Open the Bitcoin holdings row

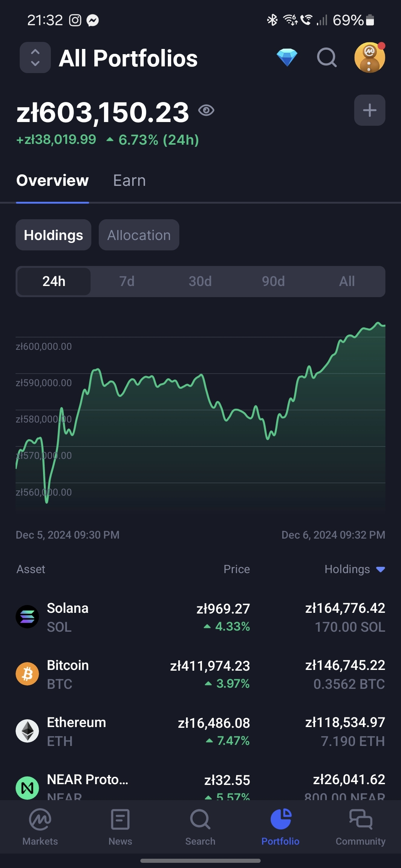tap(200, 674)
